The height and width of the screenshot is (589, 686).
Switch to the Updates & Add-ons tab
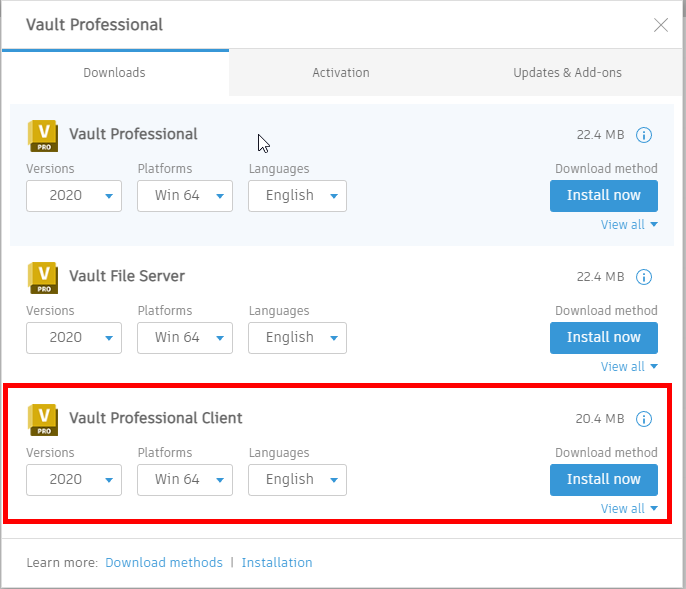(567, 73)
